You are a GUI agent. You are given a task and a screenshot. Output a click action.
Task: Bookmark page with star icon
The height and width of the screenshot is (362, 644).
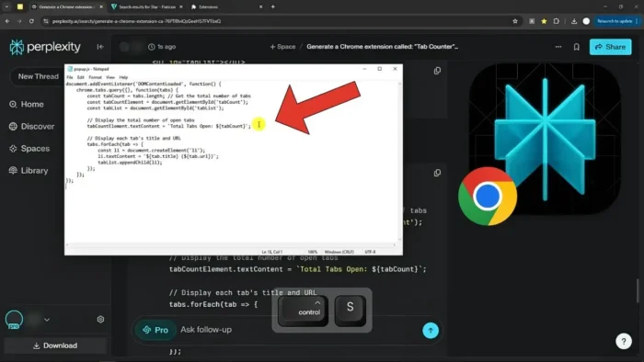[x=515, y=21]
